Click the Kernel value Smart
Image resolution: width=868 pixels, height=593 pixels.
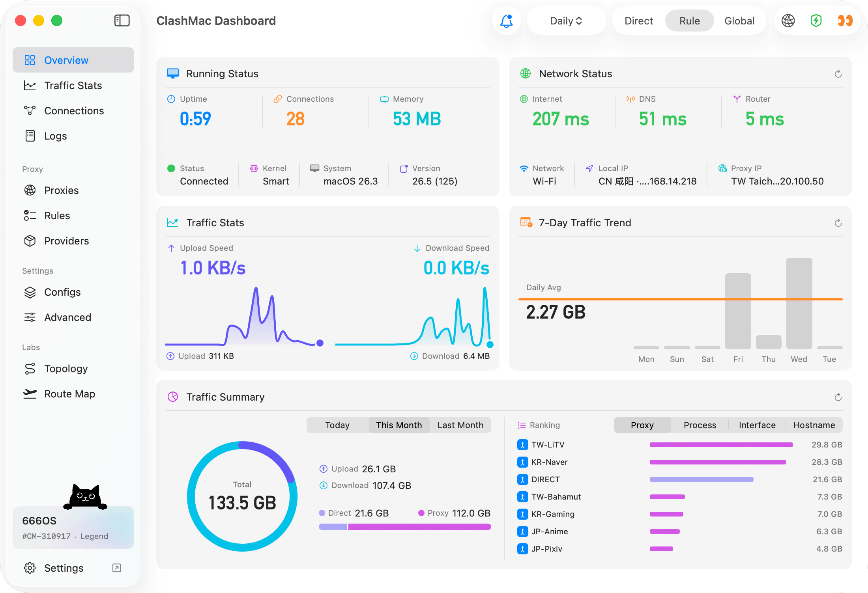[x=276, y=181]
